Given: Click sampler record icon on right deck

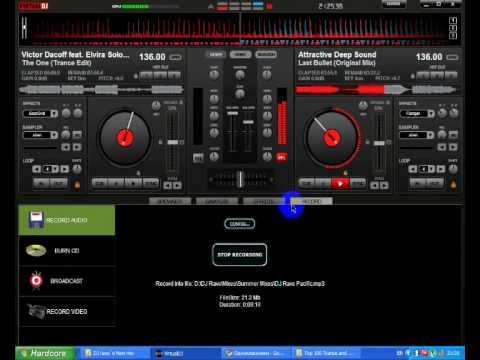Looking at the screenshot, I should [x=453, y=135].
